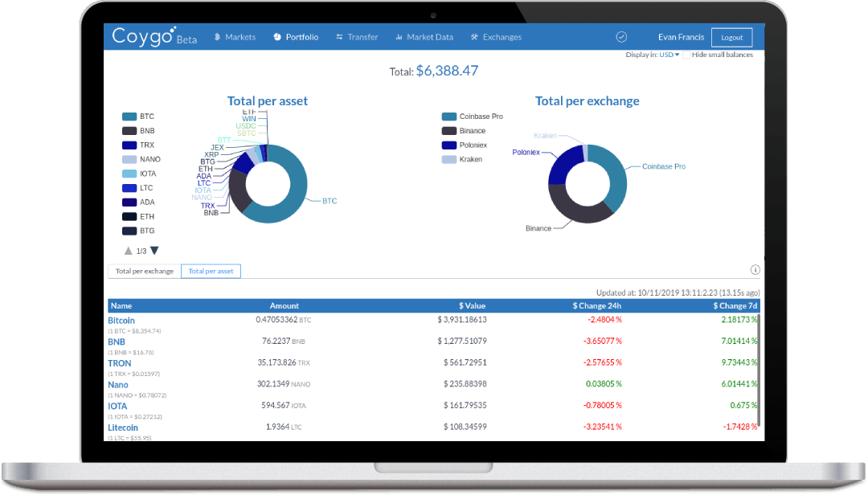
Task: Toggle Poloniex legend swatch
Action: pos(449,145)
